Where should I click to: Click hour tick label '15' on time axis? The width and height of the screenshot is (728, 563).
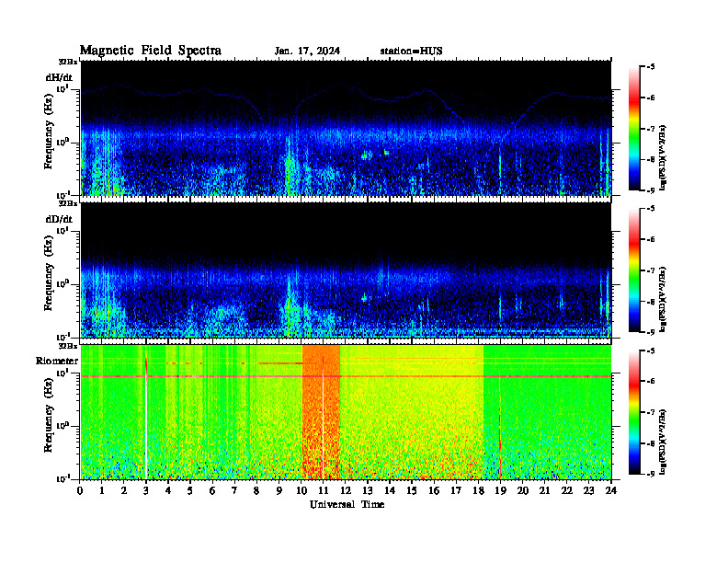pyautogui.click(x=412, y=490)
